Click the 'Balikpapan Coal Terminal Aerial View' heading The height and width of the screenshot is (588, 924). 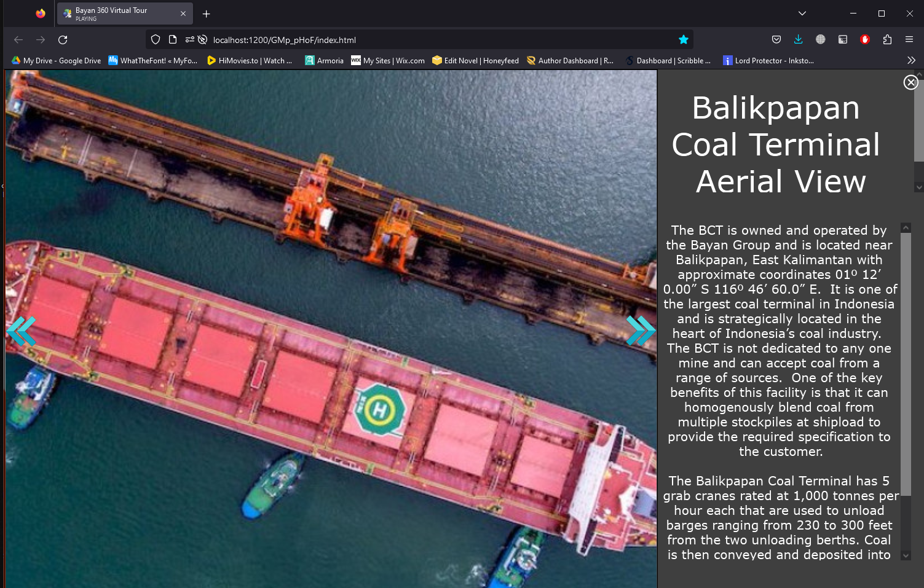click(x=776, y=144)
